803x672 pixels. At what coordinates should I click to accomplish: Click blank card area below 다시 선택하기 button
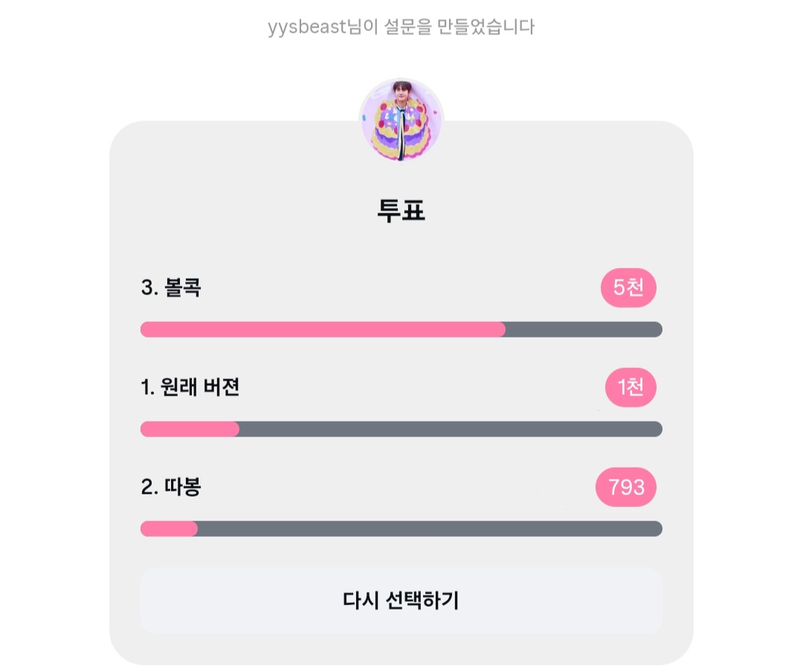(x=401, y=648)
